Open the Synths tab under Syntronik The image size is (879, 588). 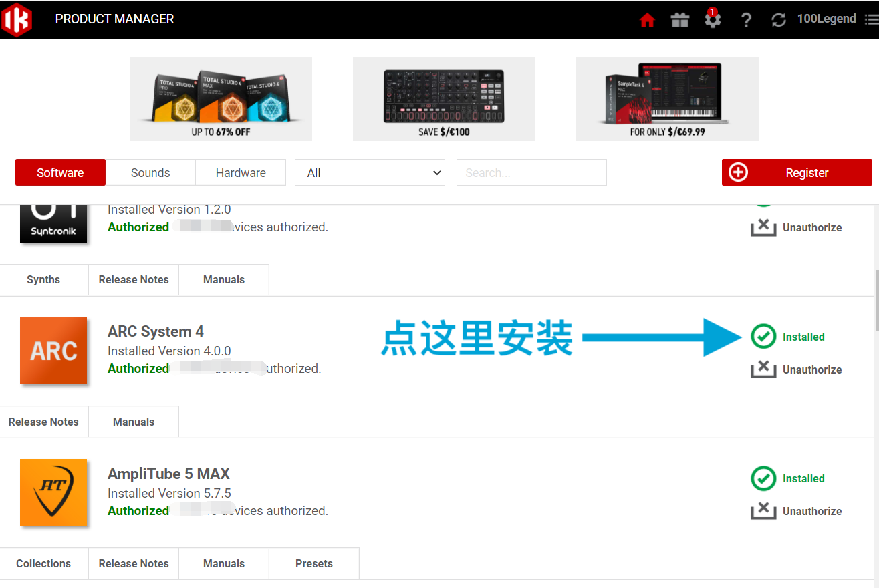coord(43,279)
